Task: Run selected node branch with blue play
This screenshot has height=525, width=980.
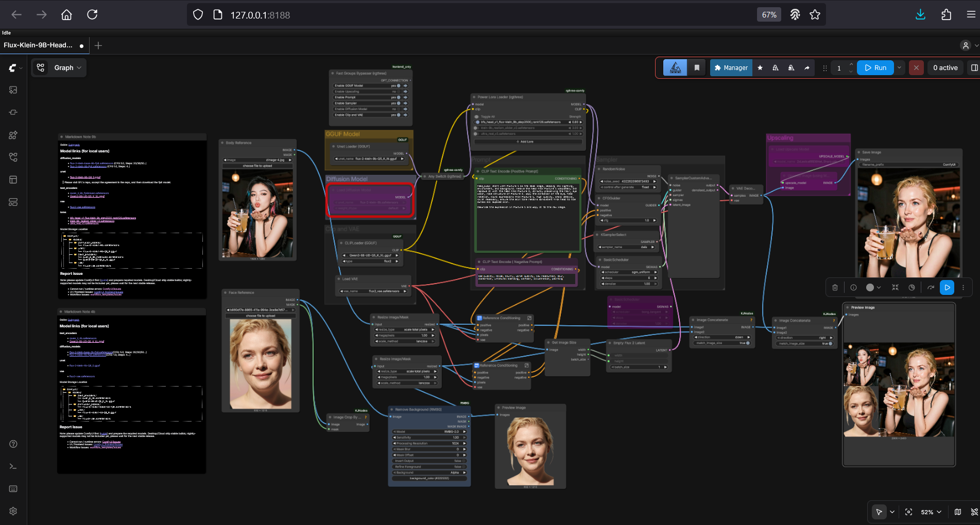Action: [x=947, y=288]
